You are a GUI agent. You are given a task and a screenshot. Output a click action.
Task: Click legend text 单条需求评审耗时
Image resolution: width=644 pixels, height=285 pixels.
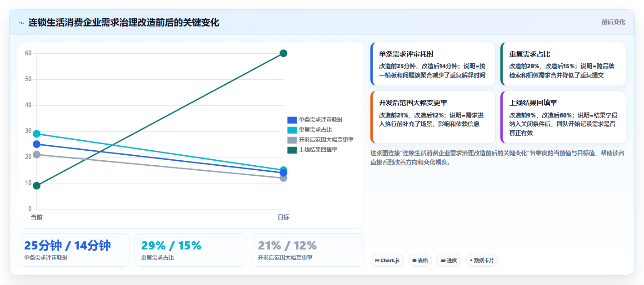[x=320, y=120]
